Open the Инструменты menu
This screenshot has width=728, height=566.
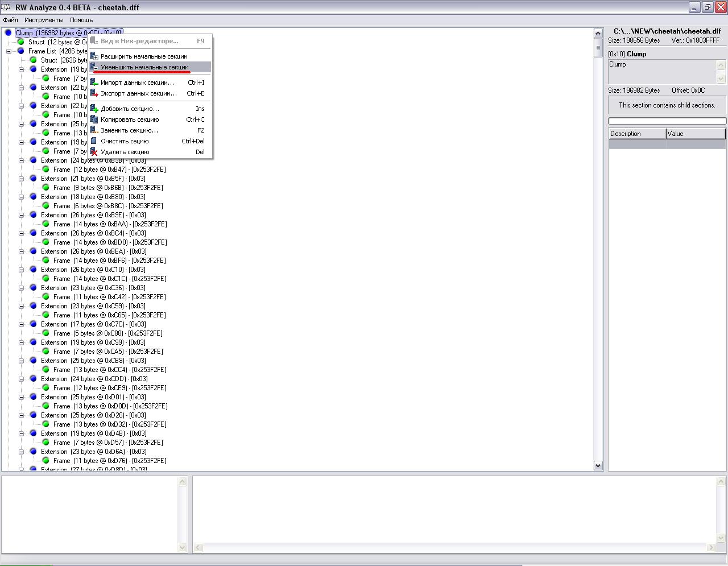[x=44, y=20]
